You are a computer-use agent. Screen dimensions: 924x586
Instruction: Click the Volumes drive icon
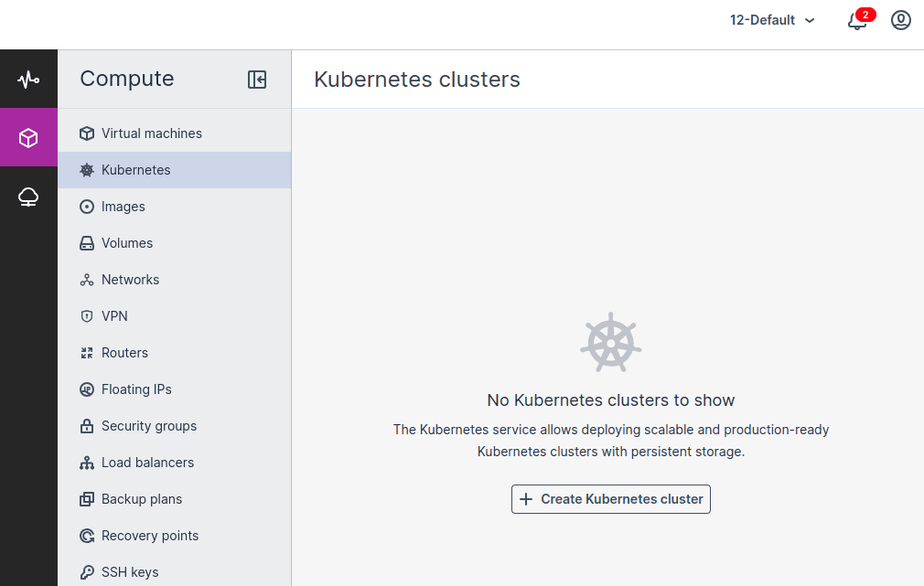click(x=87, y=243)
